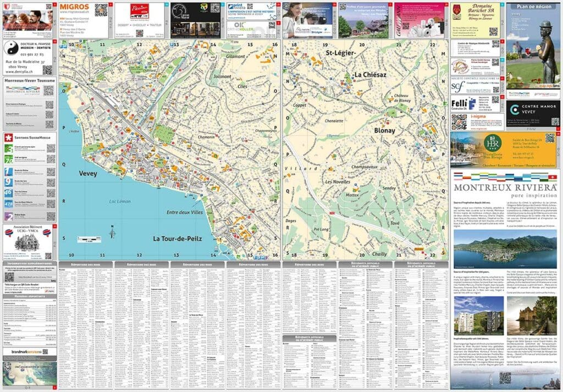563x392 pixels.
Task: Click the St-Légier- map label
Action: click(x=341, y=53)
